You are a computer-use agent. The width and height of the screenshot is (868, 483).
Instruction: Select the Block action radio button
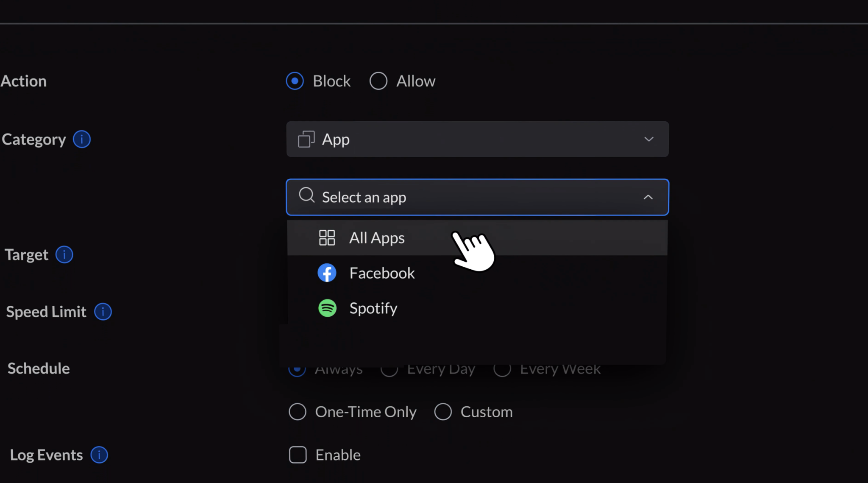pyautogui.click(x=295, y=81)
